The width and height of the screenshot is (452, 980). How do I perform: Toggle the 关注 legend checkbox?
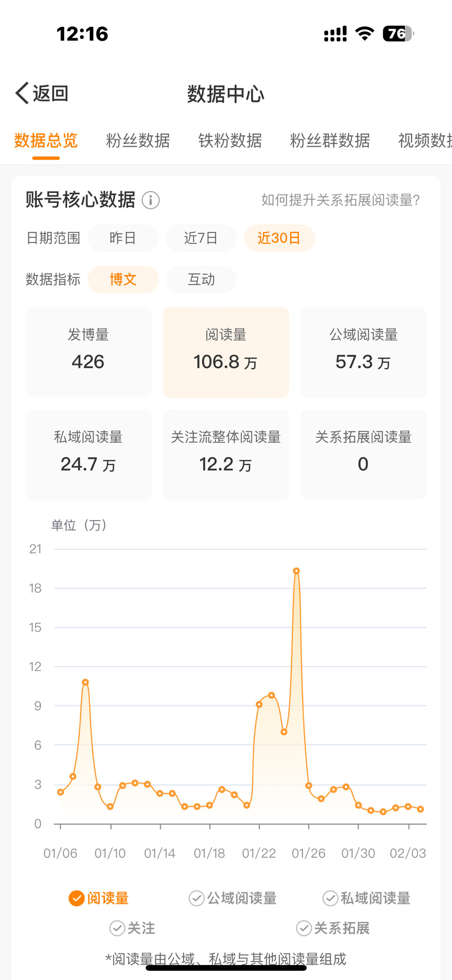[117, 928]
